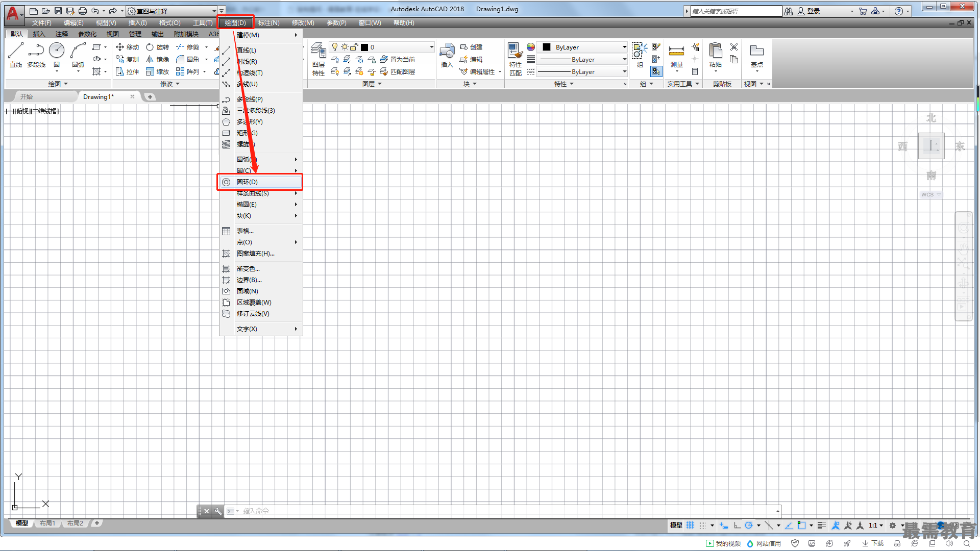Click the 编辑属性 button

coord(477,71)
